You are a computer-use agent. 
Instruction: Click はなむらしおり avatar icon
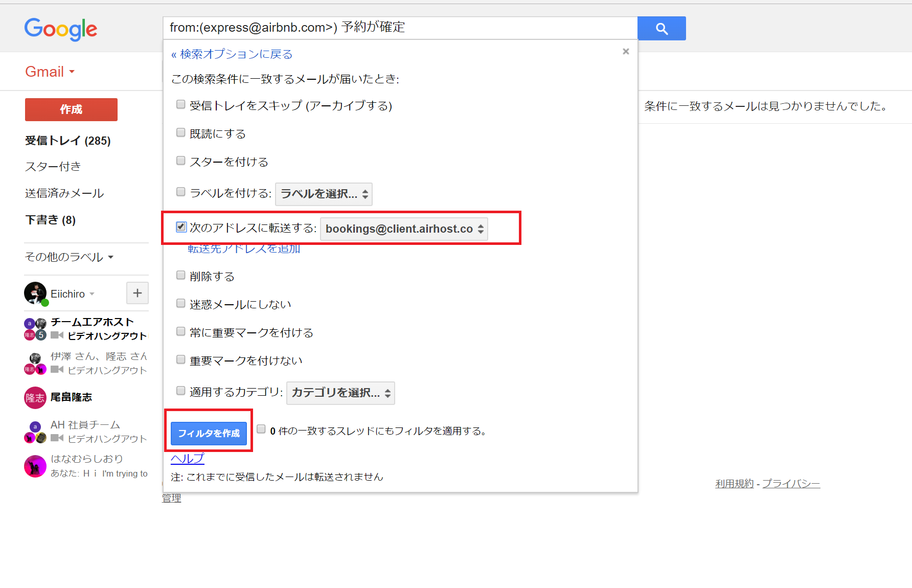click(35, 466)
